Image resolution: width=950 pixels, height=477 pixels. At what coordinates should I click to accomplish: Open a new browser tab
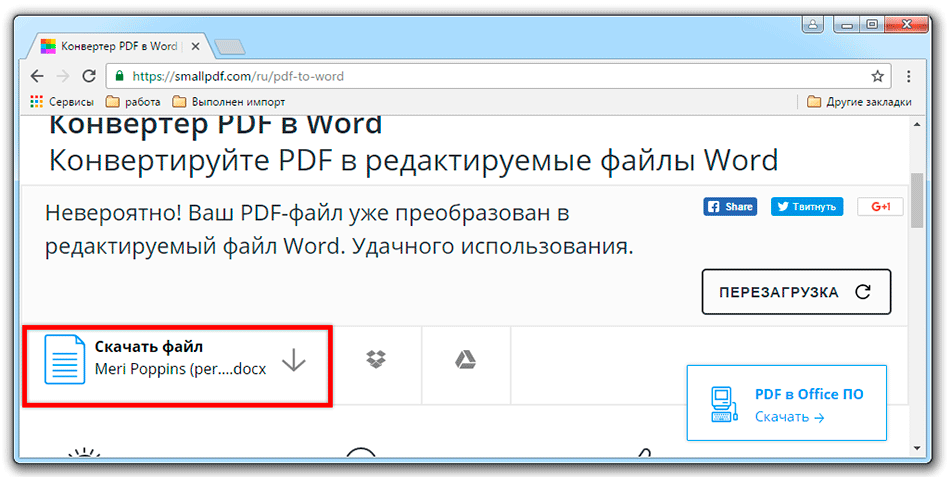click(x=229, y=47)
